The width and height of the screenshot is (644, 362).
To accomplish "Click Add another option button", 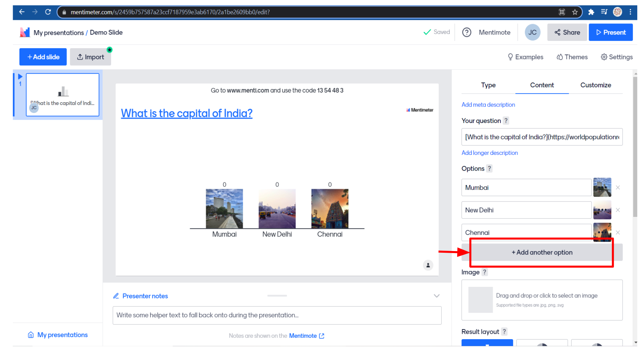I will (542, 252).
